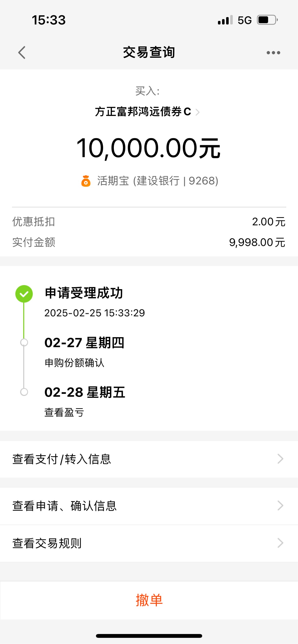Image resolution: width=298 pixels, height=644 pixels.
Task: Open 查看支付/转入信息 menu entry
Action: click(x=149, y=459)
